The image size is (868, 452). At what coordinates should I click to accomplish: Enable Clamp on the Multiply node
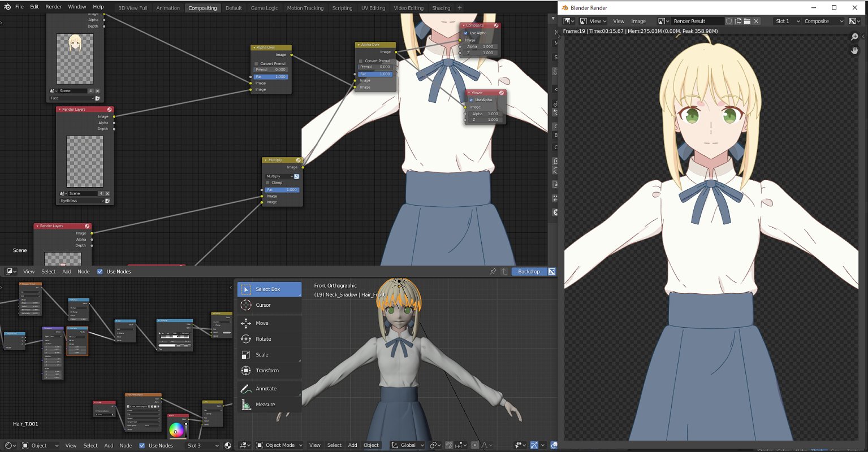coord(267,182)
